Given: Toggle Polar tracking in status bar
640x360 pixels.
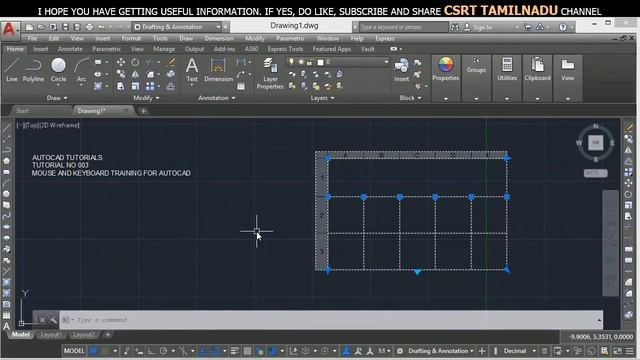Looking at the screenshot, I should pyautogui.click(x=164, y=351).
